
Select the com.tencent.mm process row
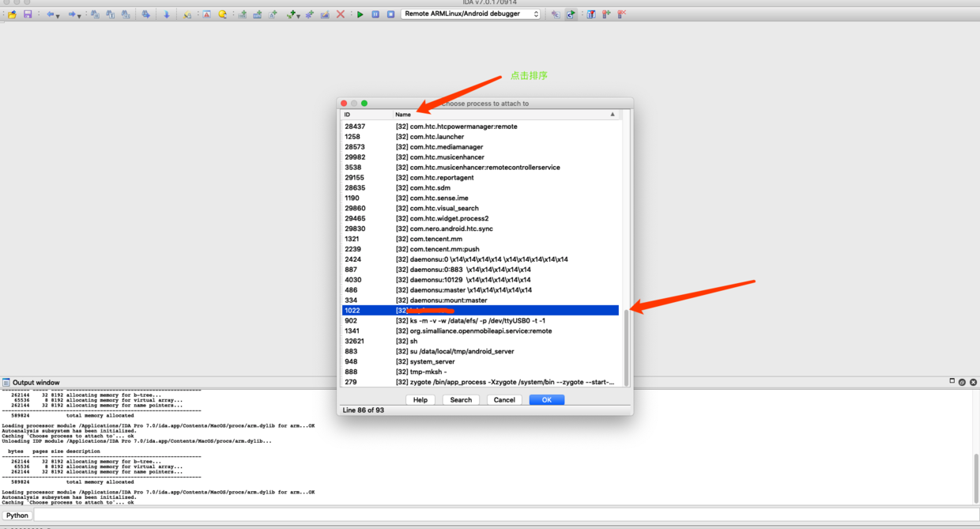(481, 239)
